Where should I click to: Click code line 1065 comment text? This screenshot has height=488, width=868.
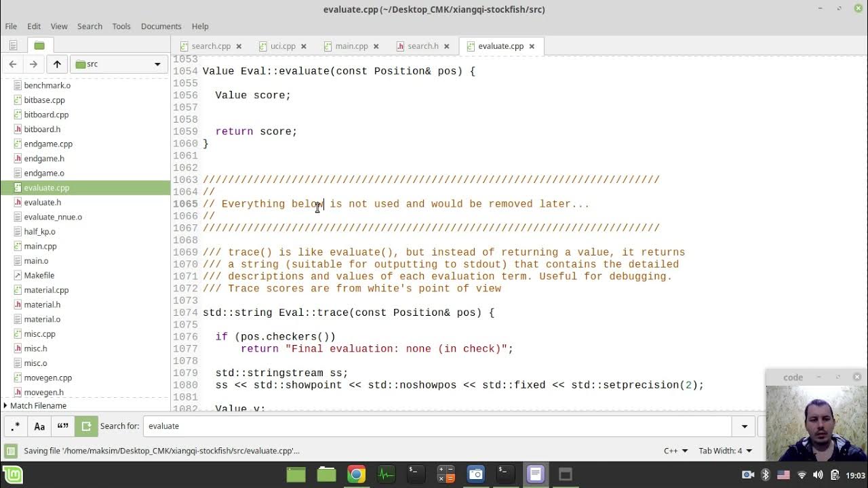tap(396, 203)
